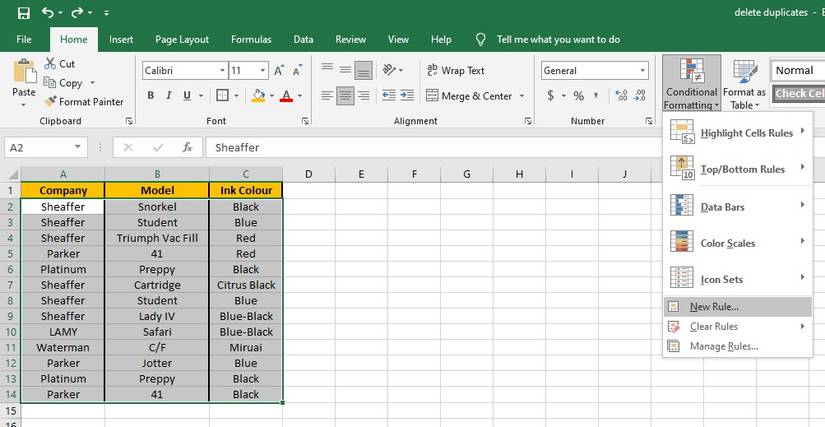
Task: Toggle Underline formatting
Action: (x=187, y=96)
